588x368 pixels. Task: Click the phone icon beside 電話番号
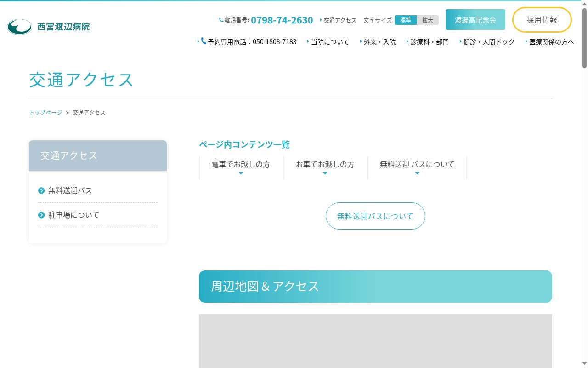pos(221,20)
